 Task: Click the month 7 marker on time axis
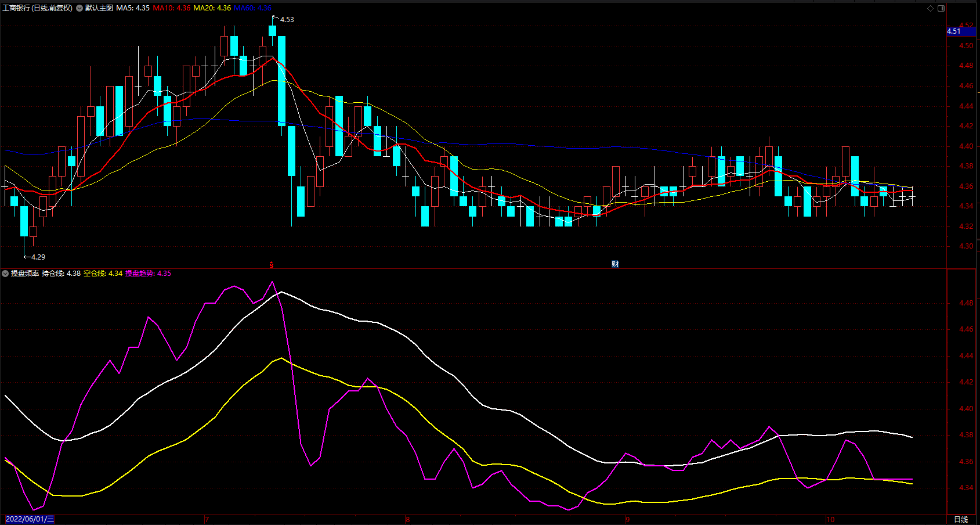click(207, 519)
